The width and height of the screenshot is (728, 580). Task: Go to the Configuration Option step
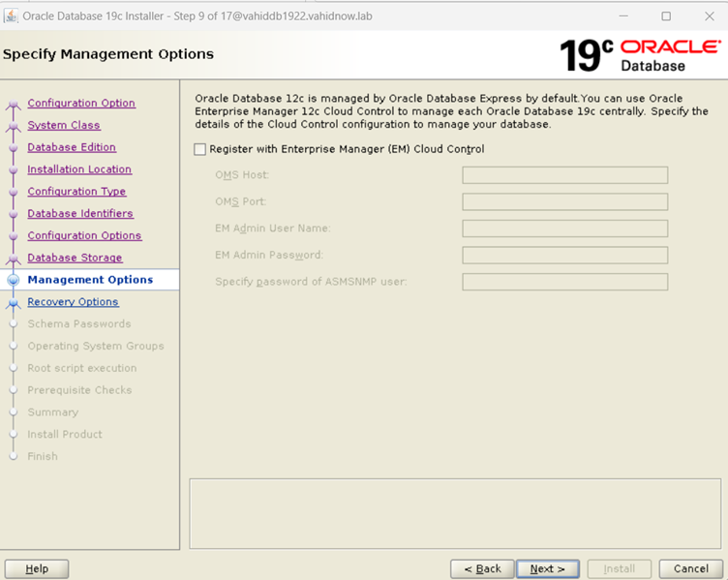[81, 103]
